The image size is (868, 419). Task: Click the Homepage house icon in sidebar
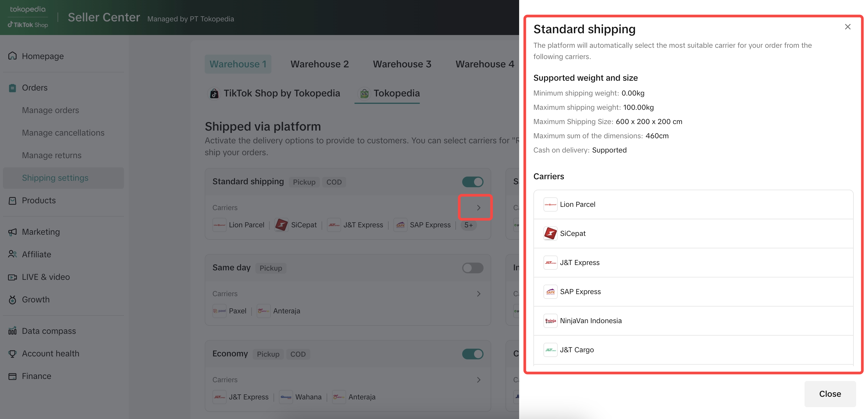[12, 56]
